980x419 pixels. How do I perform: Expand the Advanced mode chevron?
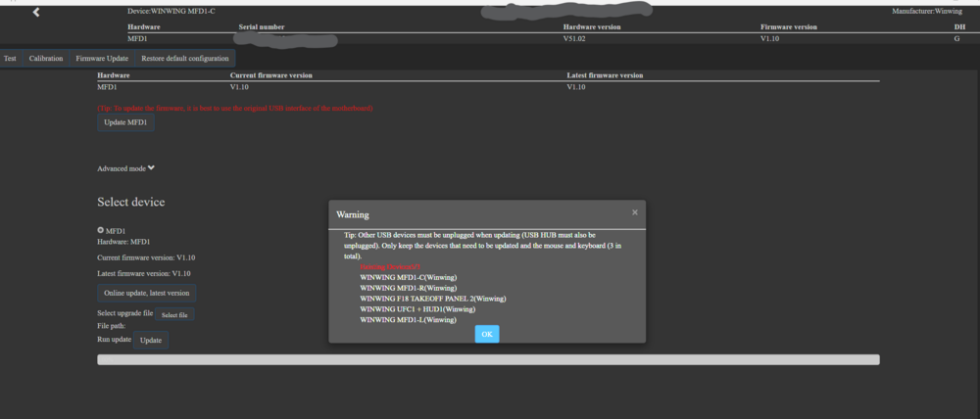point(151,168)
